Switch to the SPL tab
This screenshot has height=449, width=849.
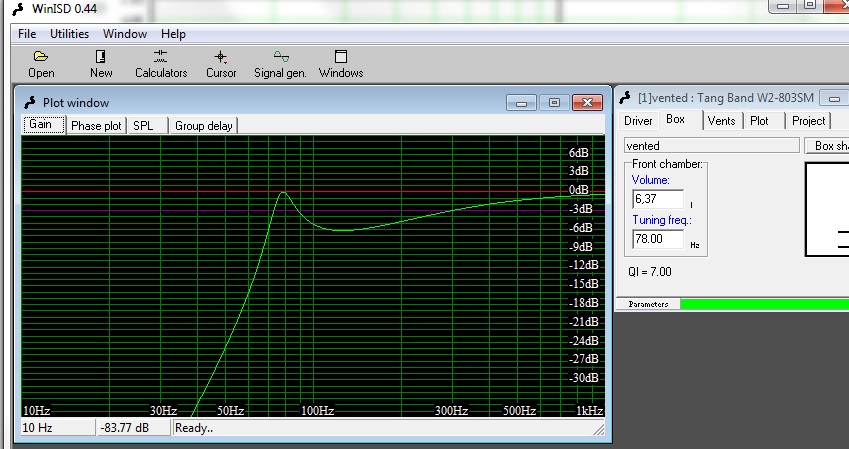coord(147,126)
